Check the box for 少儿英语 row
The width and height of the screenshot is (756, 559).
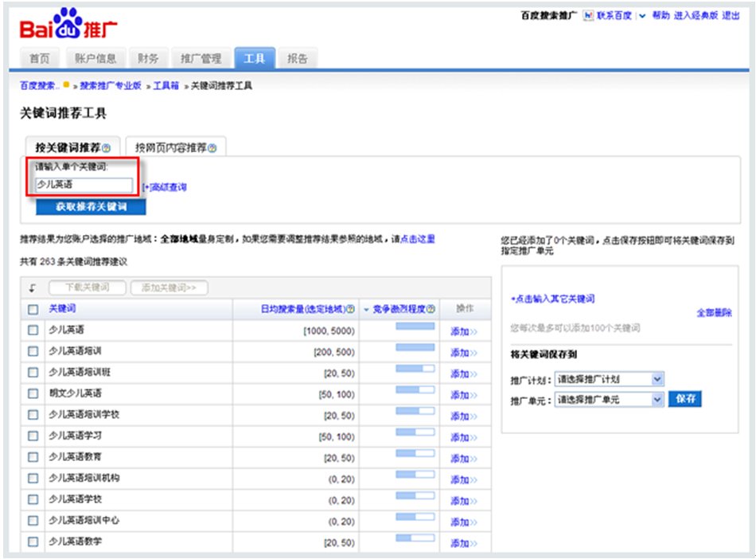pyautogui.click(x=33, y=330)
